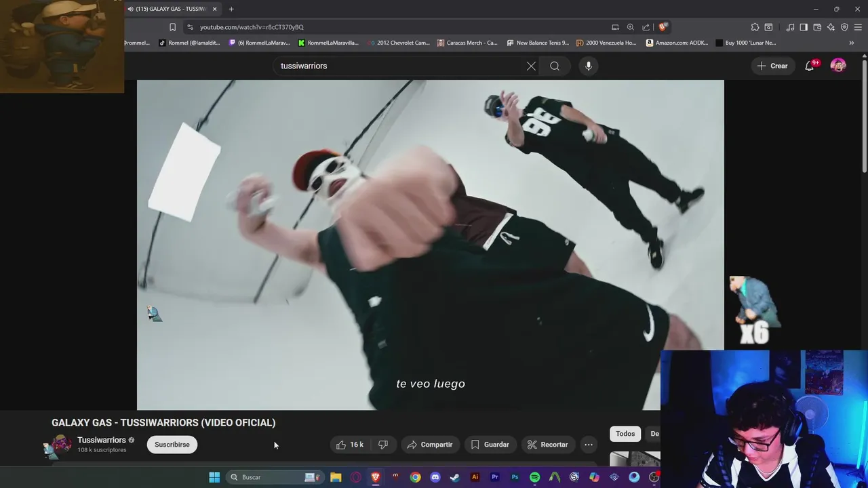
Task: Click the page vertical scrollbar
Action: pos(864,115)
